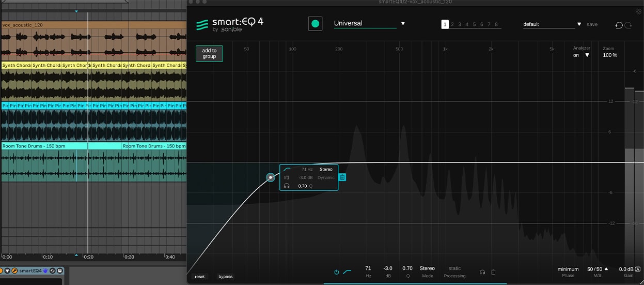Viewport: 644px width, 285px height.
Task: Select the second Room Tone Drums clip
Action: (x=154, y=146)
